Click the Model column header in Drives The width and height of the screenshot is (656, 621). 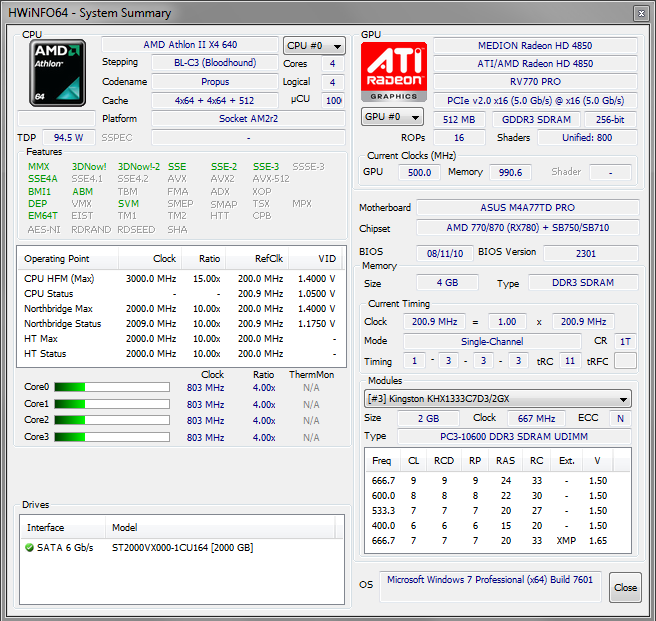[220, 527]
